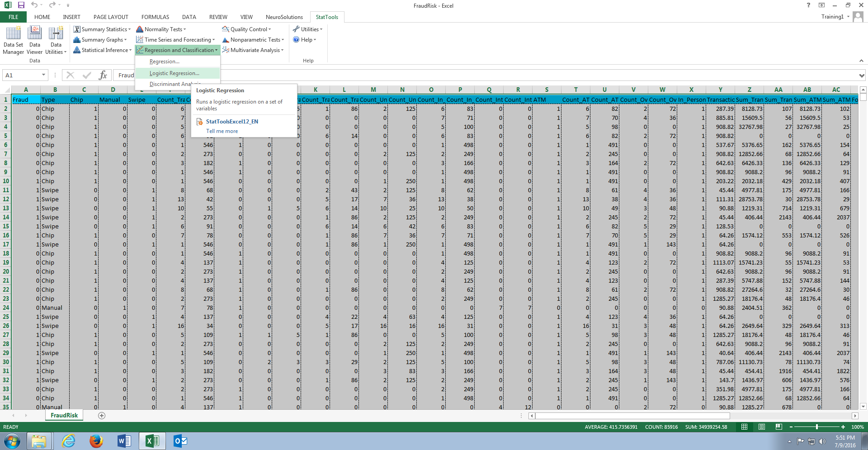The image size is (868, 450).
Task: Open the Multivariate Analysis menu
Action: [x=253, y=50]
